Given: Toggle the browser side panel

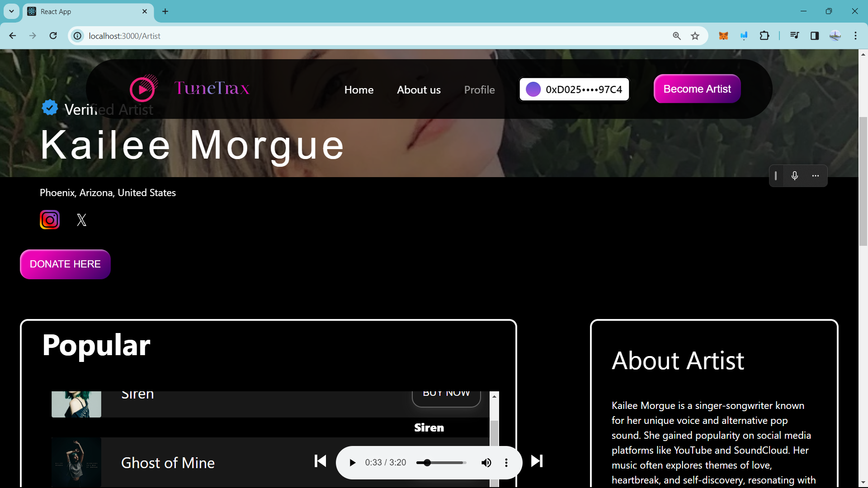Looking at the screenshot, I should click(x=815, y=36).
